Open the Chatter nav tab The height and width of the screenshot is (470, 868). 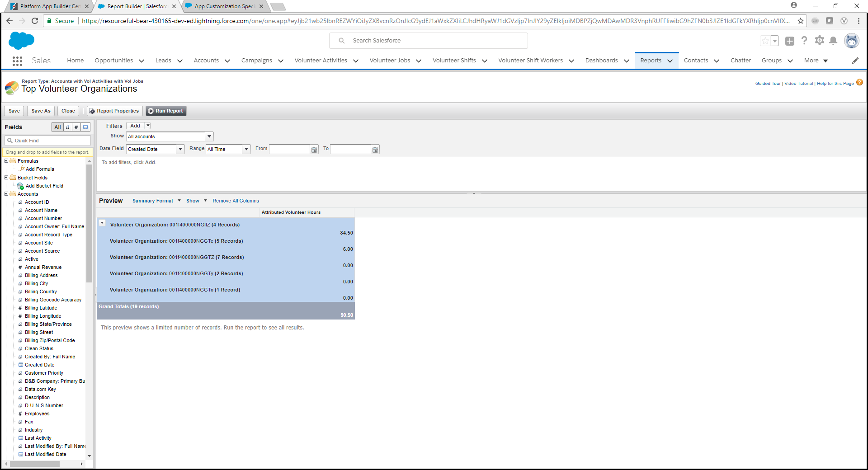pyautogui.click(x=741, y=61)
